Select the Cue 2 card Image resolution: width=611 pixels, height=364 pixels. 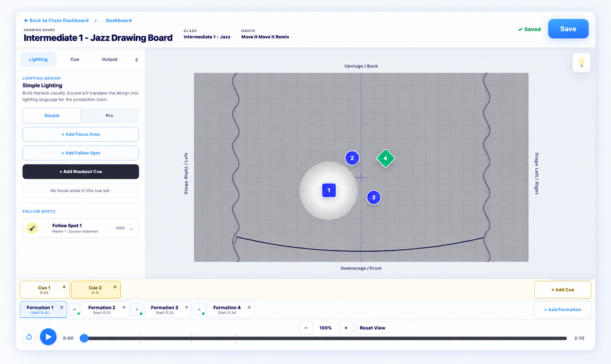tap(96, 290)
